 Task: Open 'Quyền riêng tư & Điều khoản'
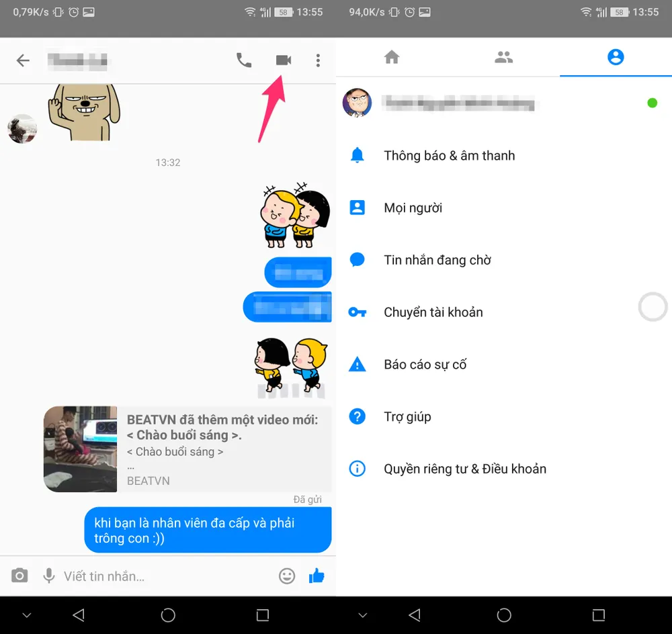click(x=503, y=469)
